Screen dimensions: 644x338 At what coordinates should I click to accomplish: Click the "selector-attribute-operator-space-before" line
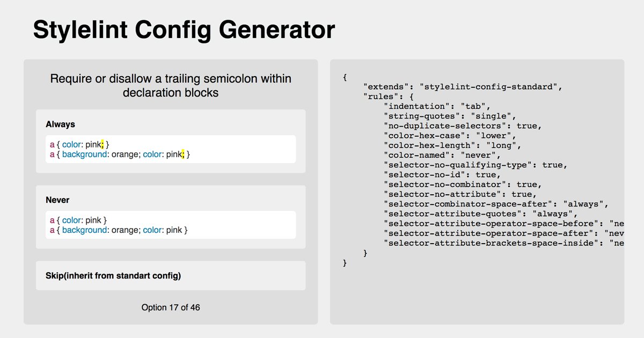pos(503,223)
